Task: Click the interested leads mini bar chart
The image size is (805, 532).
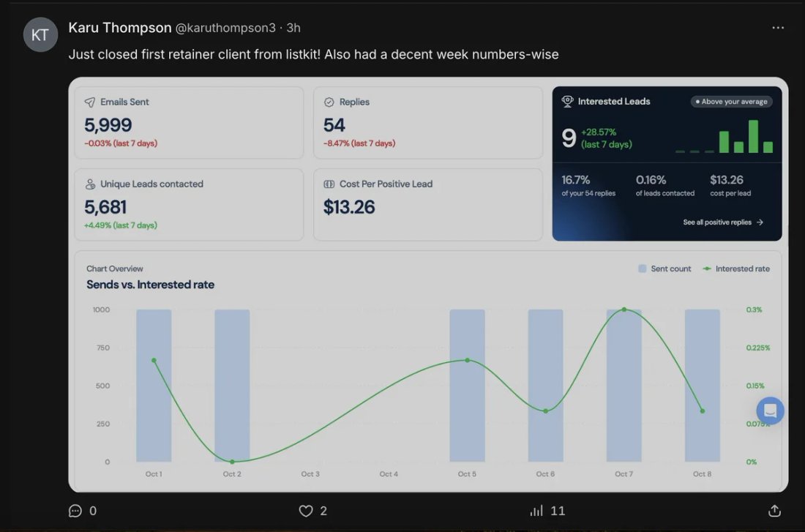Action: 724,136
